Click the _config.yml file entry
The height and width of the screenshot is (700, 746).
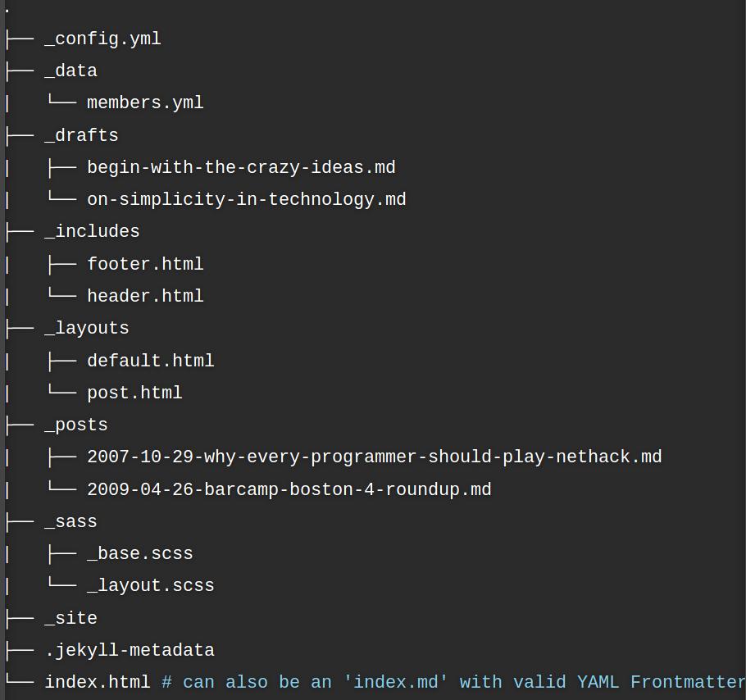(102, 39)
